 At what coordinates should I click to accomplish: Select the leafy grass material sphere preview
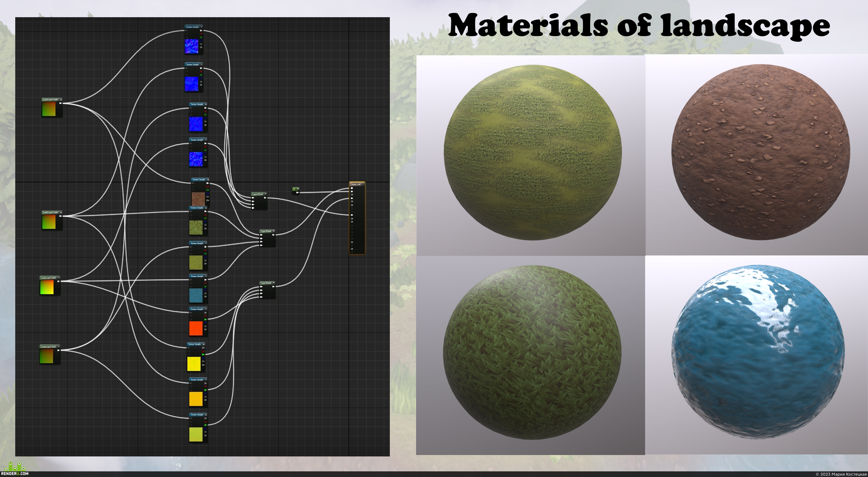click(x=532, y=352)
